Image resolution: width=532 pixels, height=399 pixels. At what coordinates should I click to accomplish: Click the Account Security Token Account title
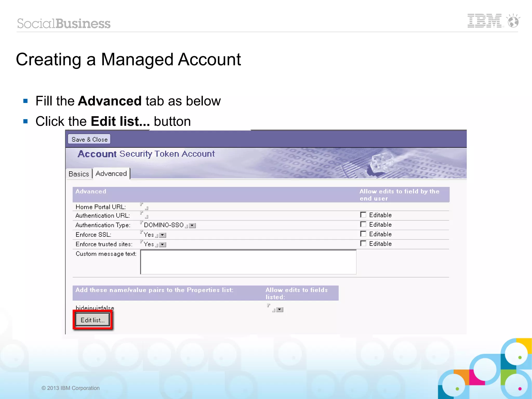tap(146, 154)
